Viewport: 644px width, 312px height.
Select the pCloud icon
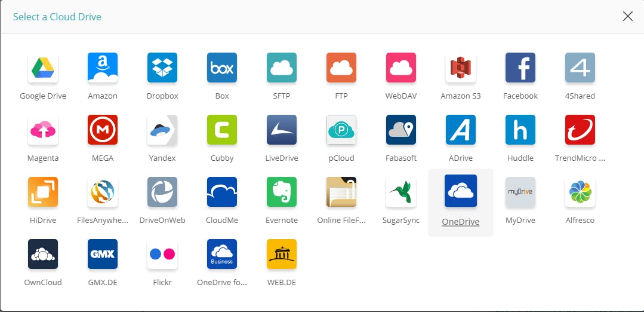click(341, 130)
